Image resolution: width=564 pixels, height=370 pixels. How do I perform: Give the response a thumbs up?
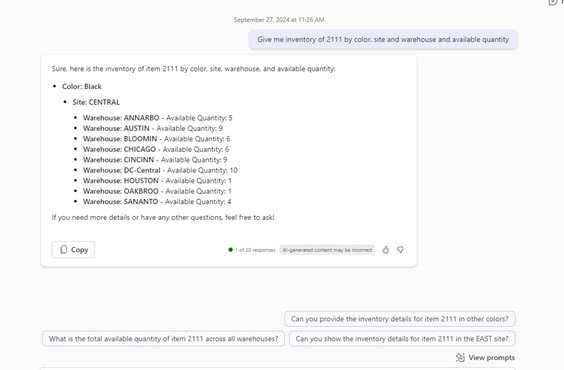coord(386,250)
